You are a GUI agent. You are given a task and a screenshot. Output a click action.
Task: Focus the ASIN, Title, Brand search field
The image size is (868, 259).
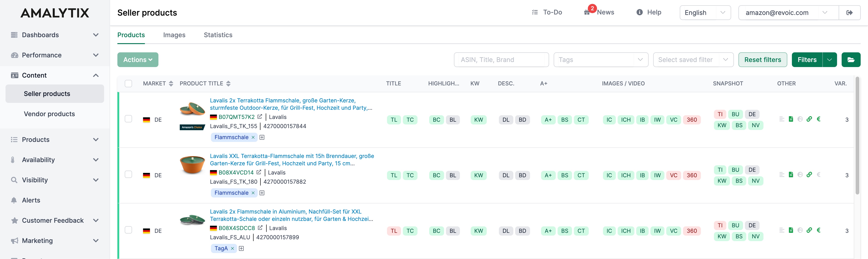501,60
